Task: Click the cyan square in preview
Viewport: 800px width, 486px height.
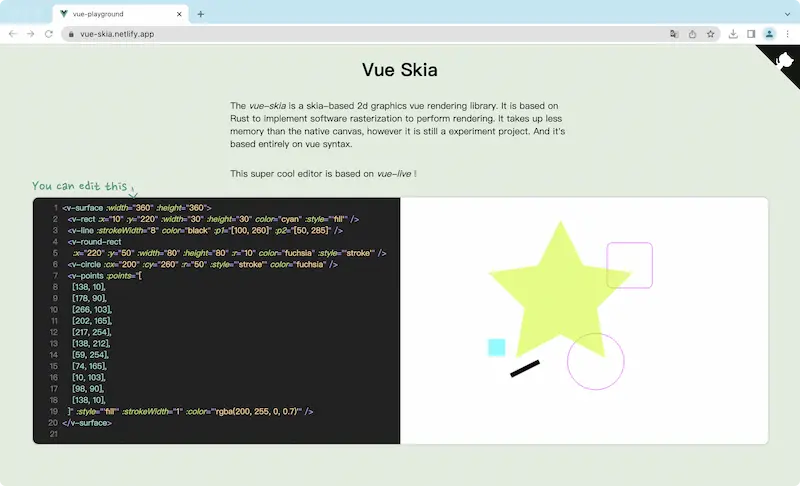Action: pyautogui.click(x=496, y=347)
